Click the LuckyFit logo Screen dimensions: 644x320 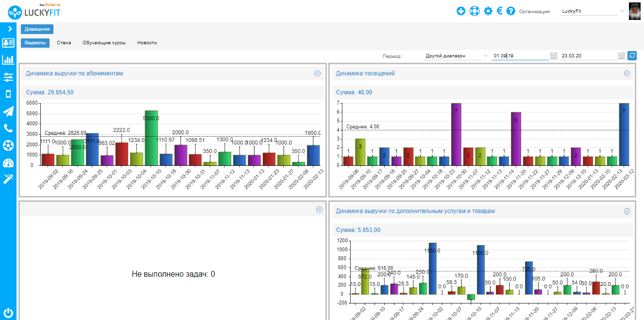coord(34,11)
